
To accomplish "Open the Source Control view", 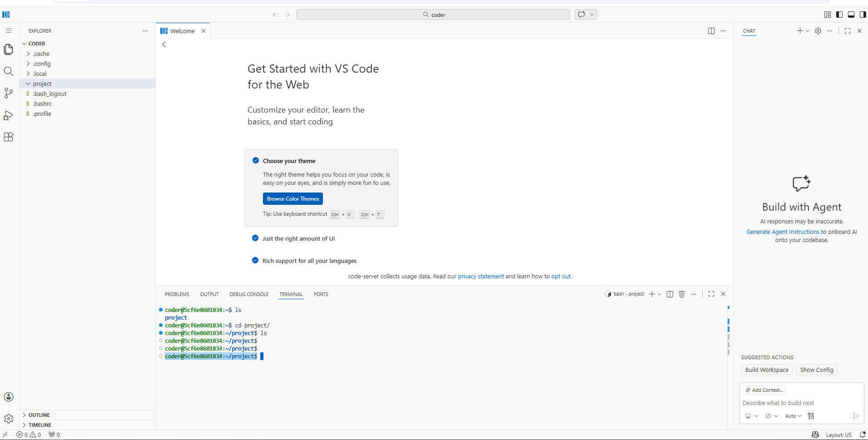I will pos(9,93).
